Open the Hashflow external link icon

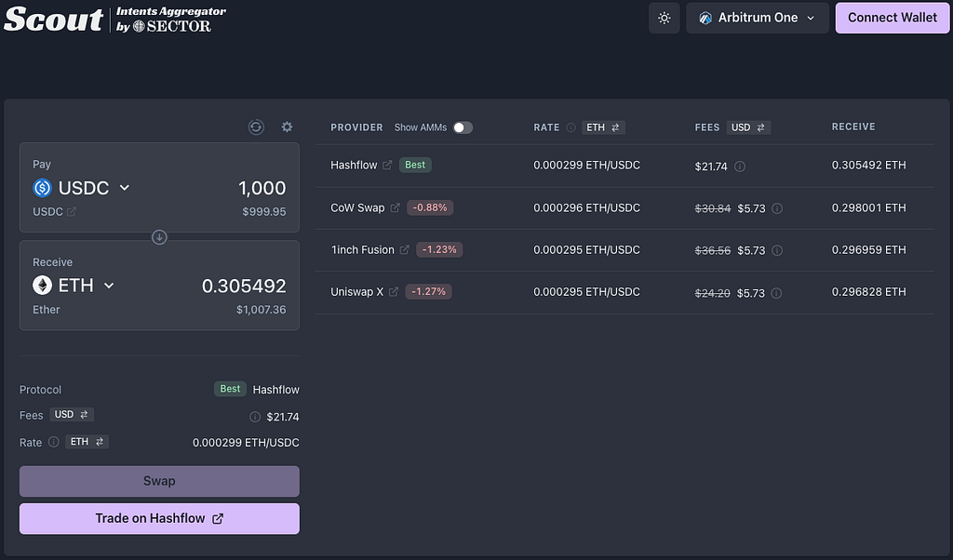[x=387, y=166]
